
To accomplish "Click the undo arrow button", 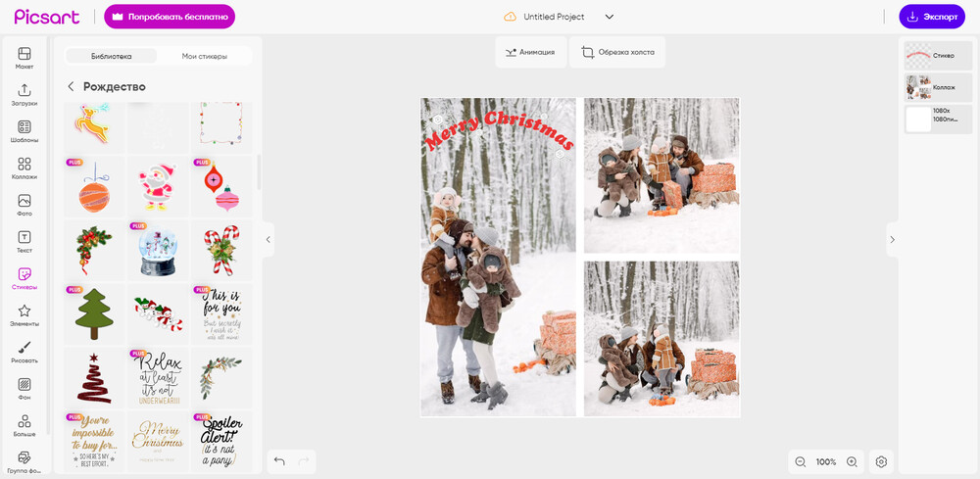I will click(279, 461).
